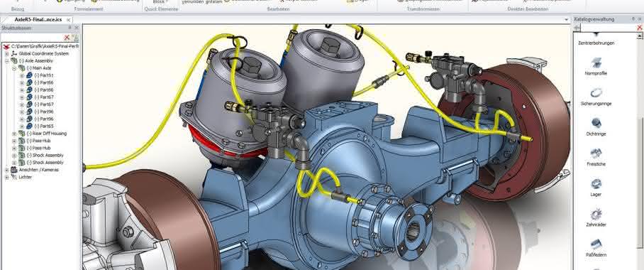Image resolution: width=644 pixels, height=270 pixels.
Task: Click the Part51 part icon
Action: coord(29,75)
